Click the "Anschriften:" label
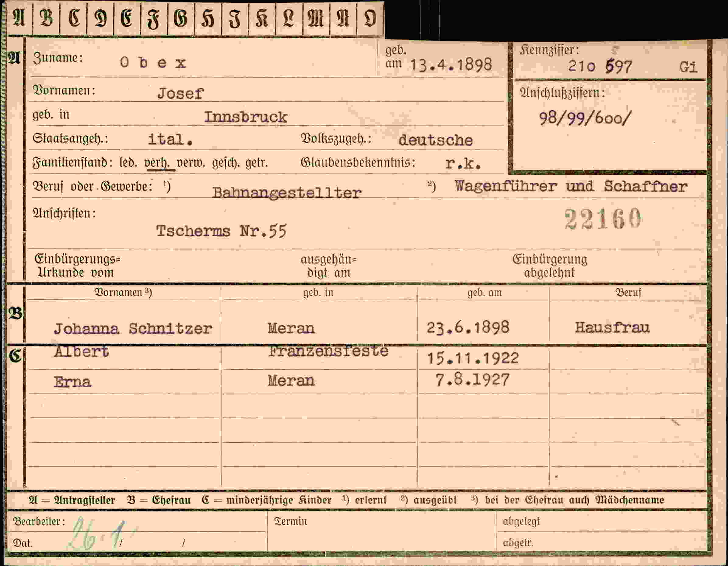Screen dimensions: 728x566 64,213
